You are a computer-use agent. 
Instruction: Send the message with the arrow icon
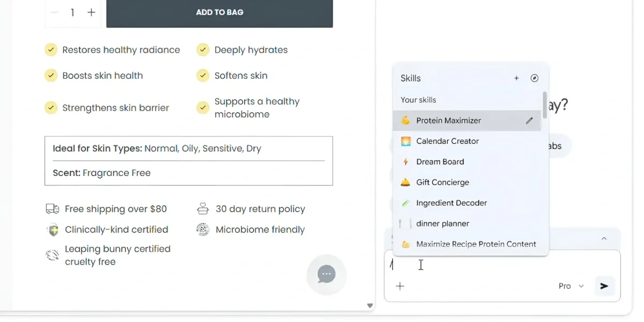tap(605, 286)
